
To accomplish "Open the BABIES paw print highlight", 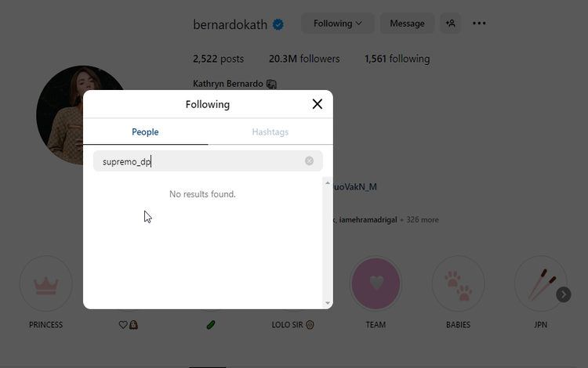I will tap(458, 283).
